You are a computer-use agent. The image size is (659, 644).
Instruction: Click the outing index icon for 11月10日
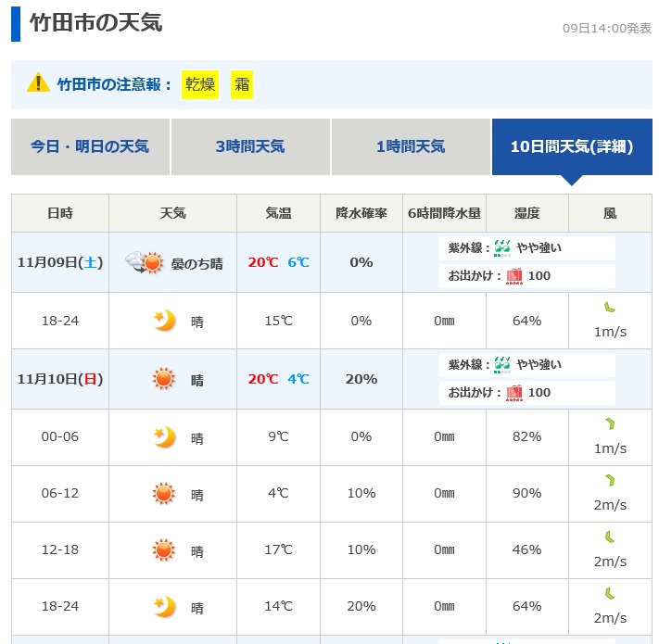click(514, 392)
